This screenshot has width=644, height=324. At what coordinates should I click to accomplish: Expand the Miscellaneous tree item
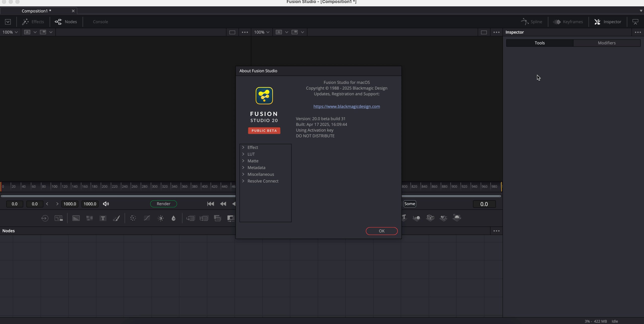243,174
